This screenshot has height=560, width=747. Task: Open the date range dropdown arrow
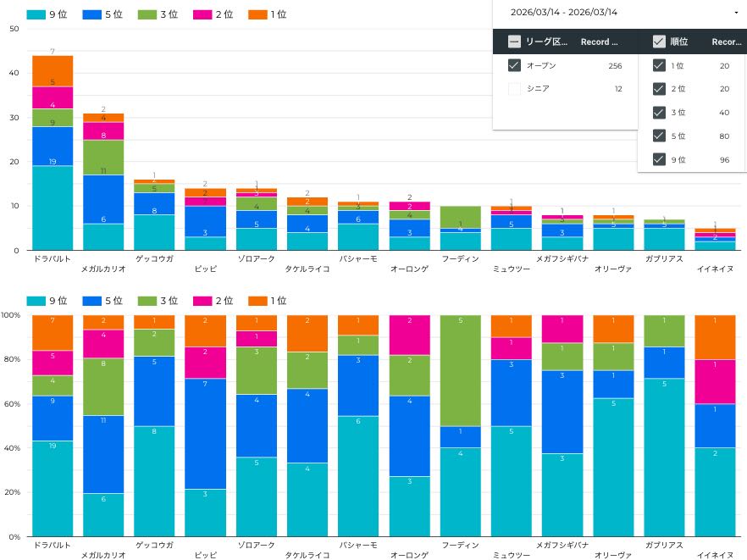click(x=735, y=13)
